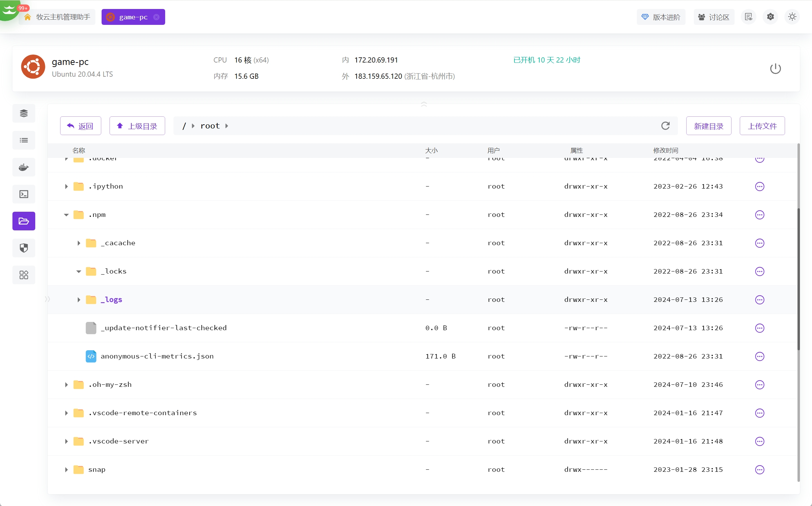Open more actions for anonymous-cli-metrics.json
812x506 pixels.
tap(759, 356)
